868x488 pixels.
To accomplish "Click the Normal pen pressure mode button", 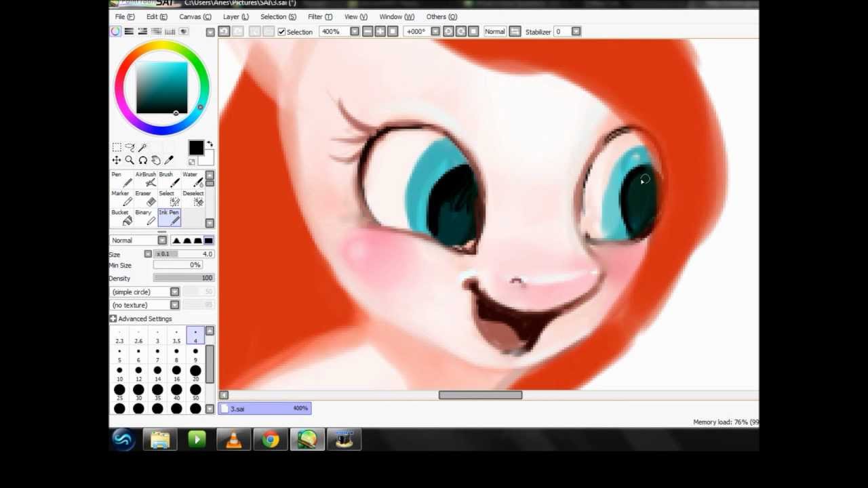I will point(494,31).
